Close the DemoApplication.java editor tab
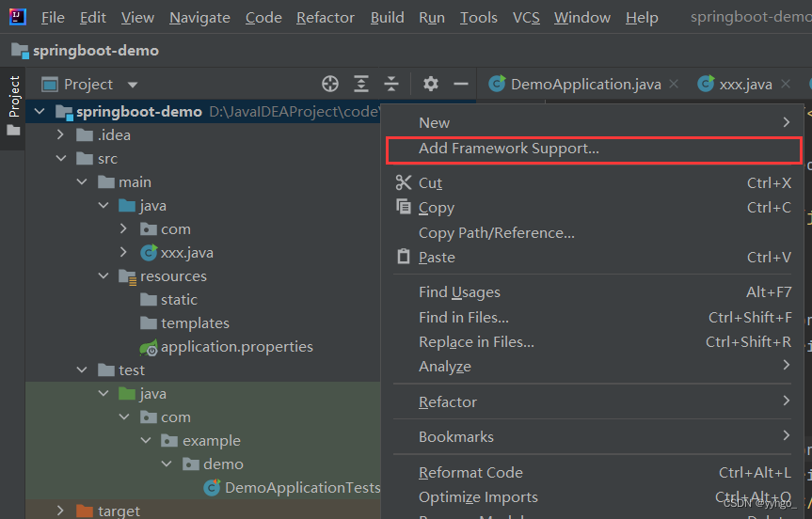 tap(674, 85)
